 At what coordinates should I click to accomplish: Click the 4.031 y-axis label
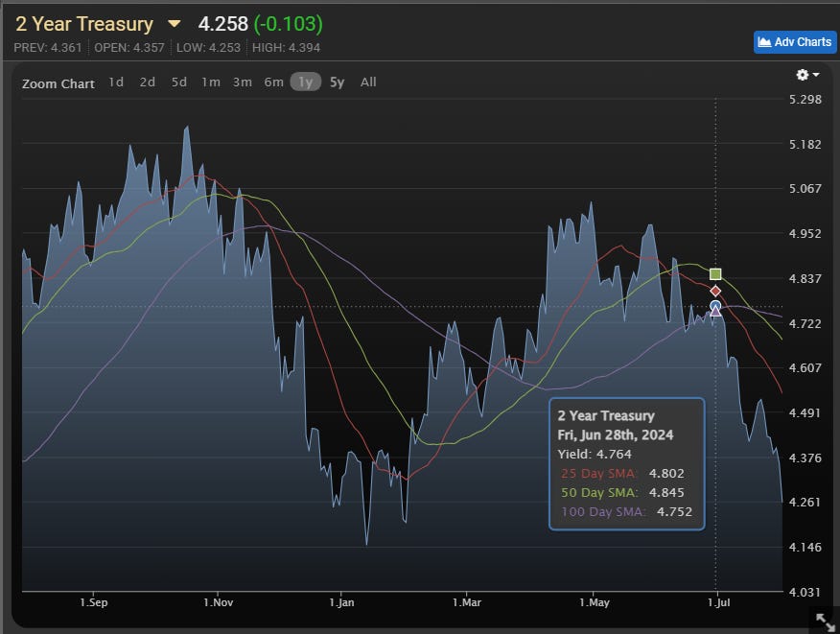point(805,592)
